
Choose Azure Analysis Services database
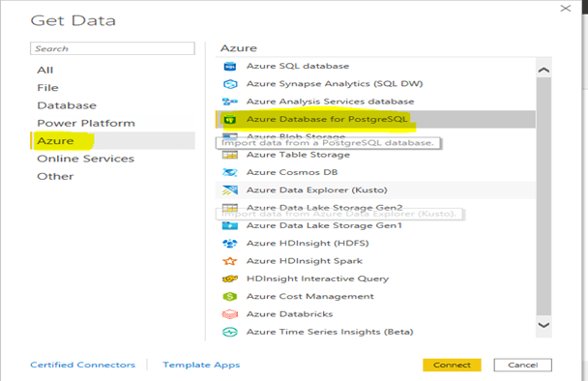[376, 102]
